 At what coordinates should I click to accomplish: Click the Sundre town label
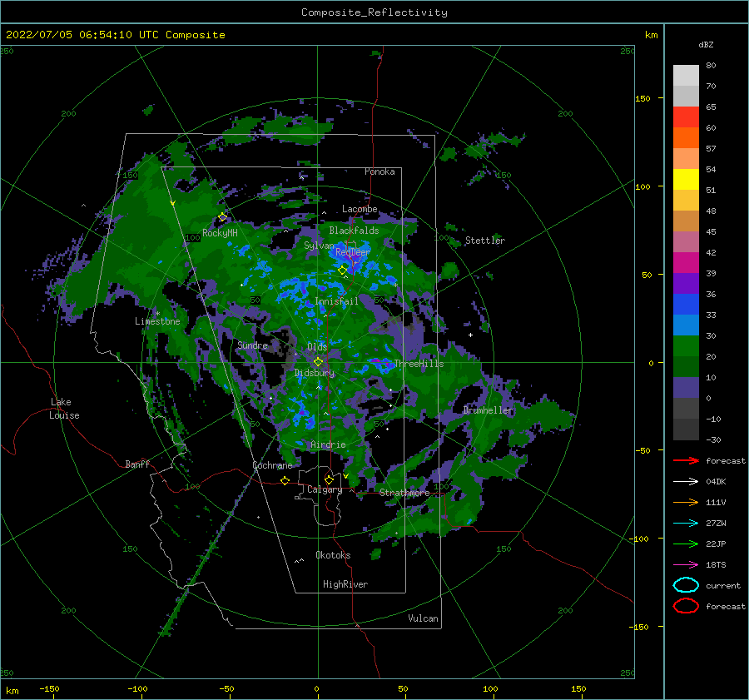click(x=252, y=345)
